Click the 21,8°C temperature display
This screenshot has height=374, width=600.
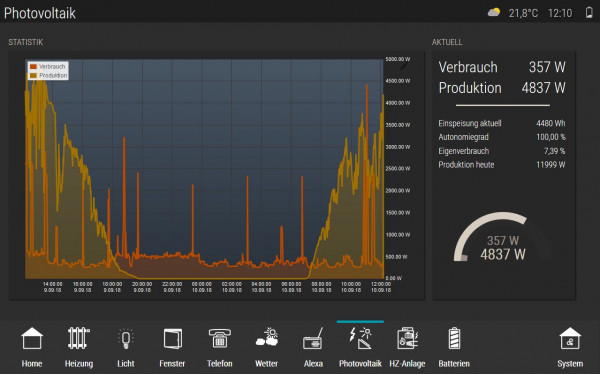[x=523, y=13]
